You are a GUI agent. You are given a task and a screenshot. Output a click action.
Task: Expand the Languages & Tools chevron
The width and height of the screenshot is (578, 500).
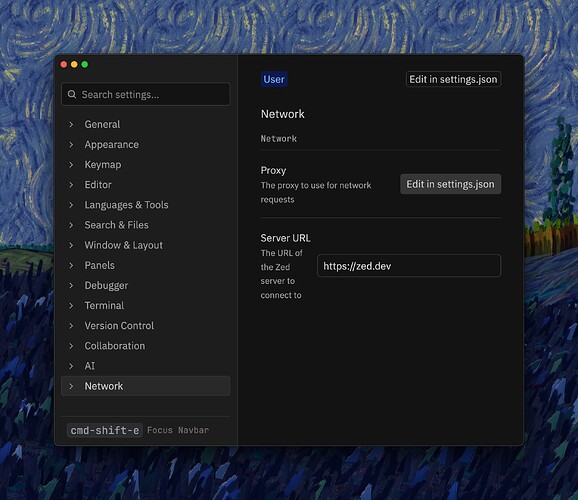coord(71,205)
